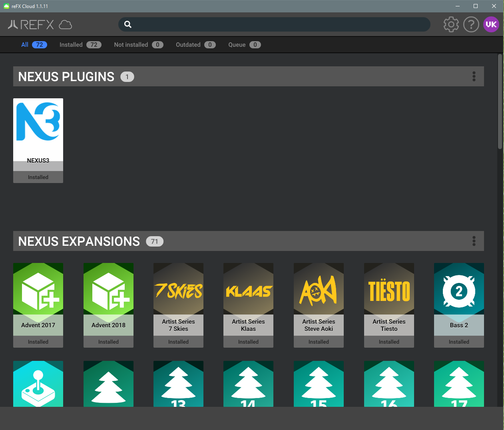
Task: Click the reFX Cloud title bar icon
Action: 6,6
